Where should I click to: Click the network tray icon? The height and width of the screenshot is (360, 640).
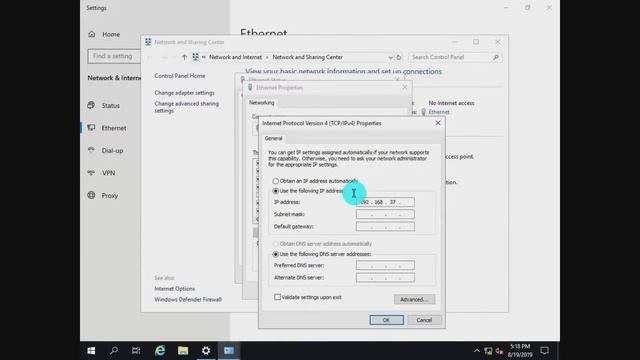[488, 351]
